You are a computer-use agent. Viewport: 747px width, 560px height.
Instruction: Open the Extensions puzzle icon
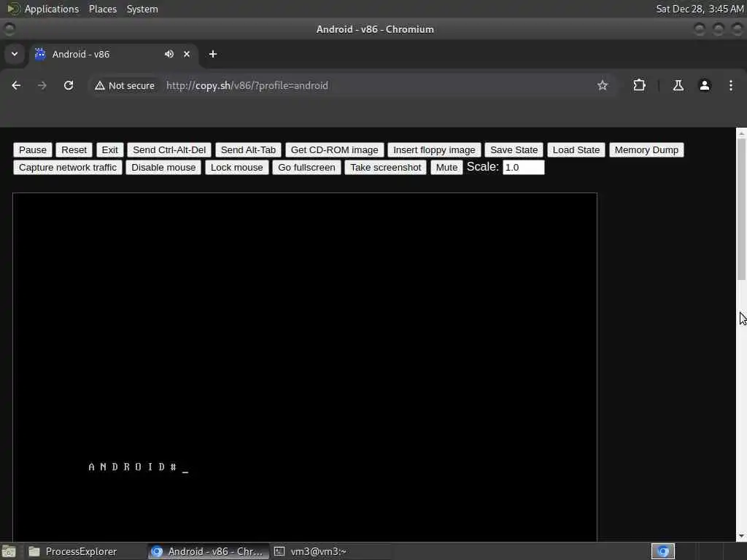pyautogui.click(x=639, y=85)
